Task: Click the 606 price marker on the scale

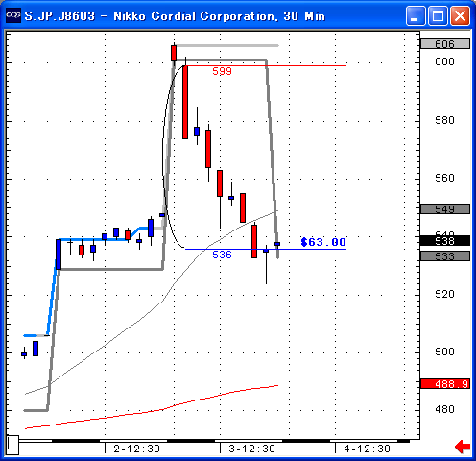Action: click(x=445, y=44)
